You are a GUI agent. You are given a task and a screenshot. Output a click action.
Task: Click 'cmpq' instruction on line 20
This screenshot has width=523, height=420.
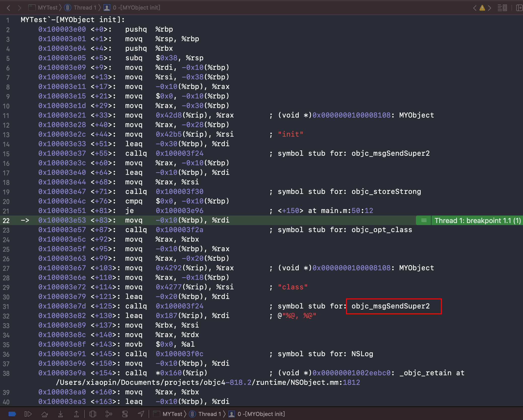click(134, 201)
